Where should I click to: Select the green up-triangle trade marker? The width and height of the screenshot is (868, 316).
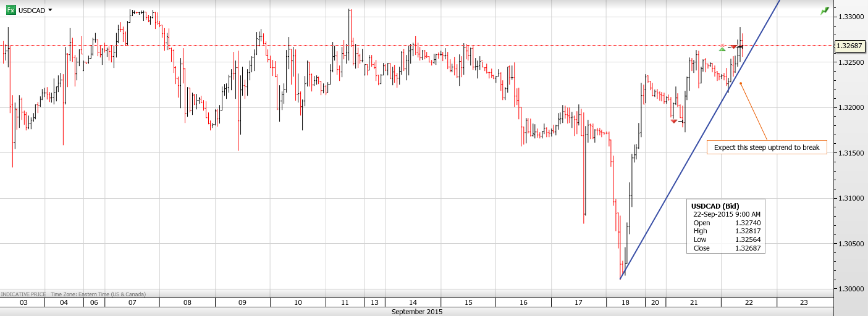pyautogui.click(x=722, y=48)
